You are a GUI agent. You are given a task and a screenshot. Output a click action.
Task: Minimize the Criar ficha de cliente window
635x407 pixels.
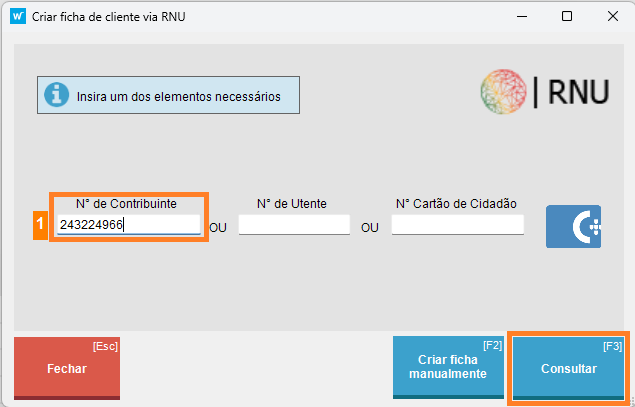(520, 16)
